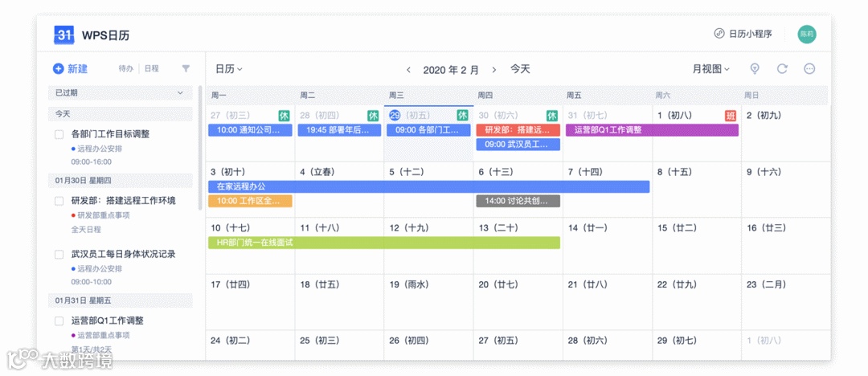
Task: Open the green HR部门统一在线面试 event bar
Action: tap(384, 243)
